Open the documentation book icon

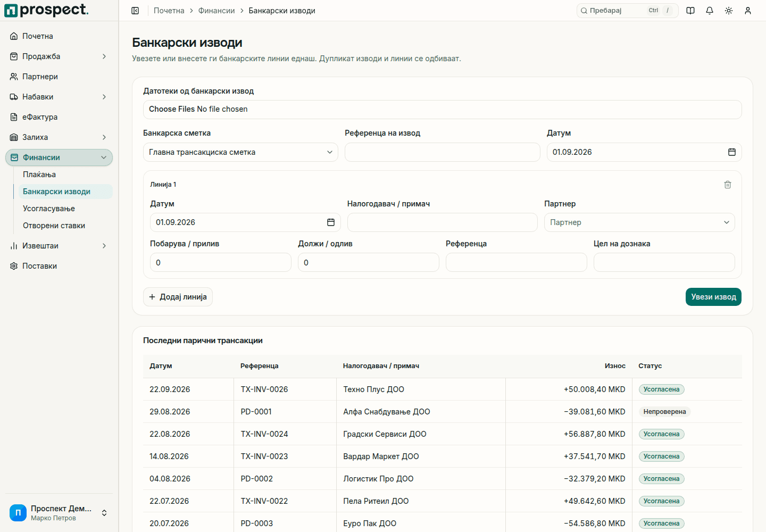click(x=690, y=11)
